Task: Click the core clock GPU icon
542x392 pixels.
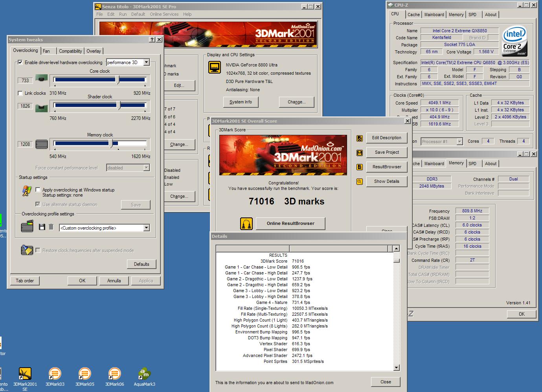Action: pyautogui.click(x=42, y=78)
